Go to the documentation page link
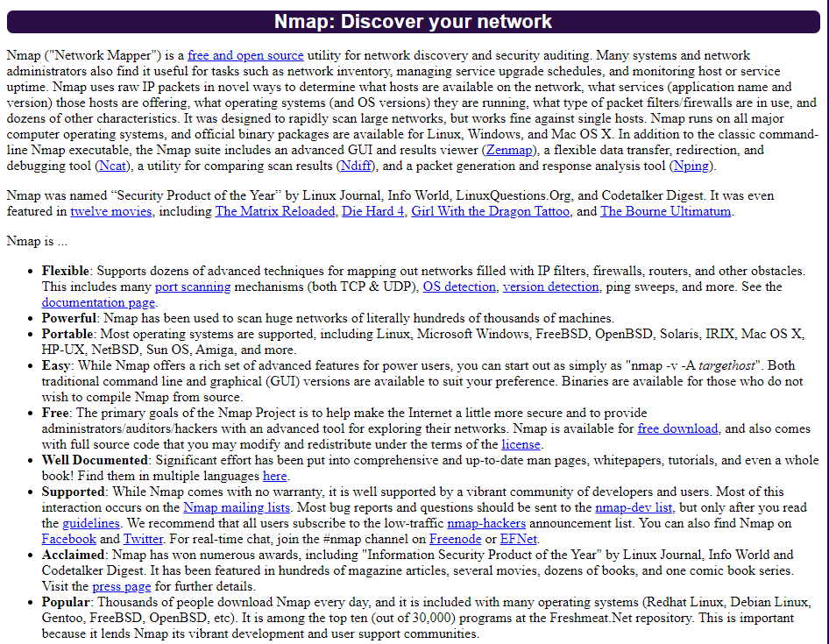Image resolution: width=829 pixels, height=644 pixels. point(98,302)
